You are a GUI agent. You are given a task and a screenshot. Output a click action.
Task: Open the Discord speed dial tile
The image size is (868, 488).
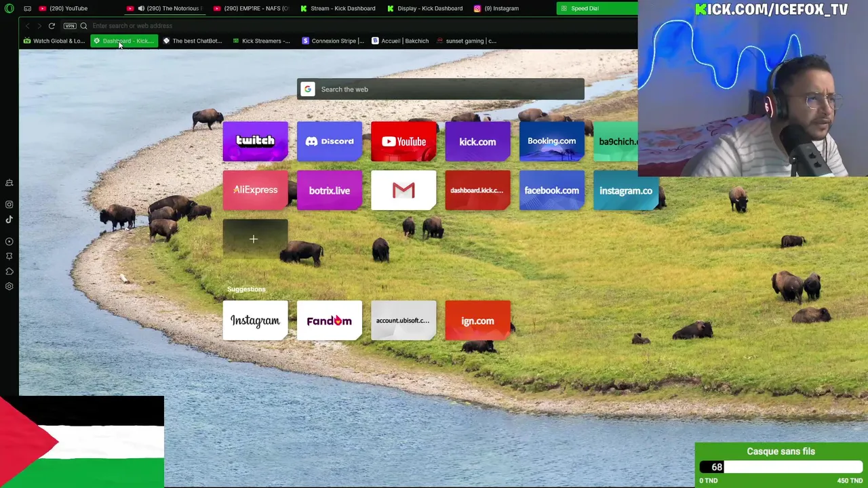[330, 142]
